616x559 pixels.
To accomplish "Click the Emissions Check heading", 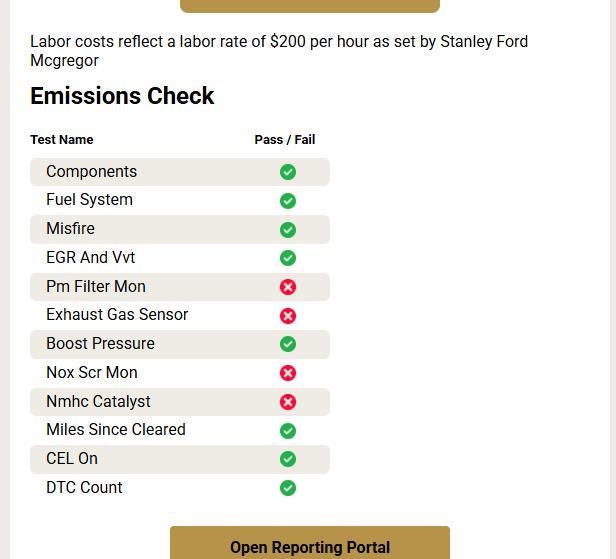I will 122,95.
